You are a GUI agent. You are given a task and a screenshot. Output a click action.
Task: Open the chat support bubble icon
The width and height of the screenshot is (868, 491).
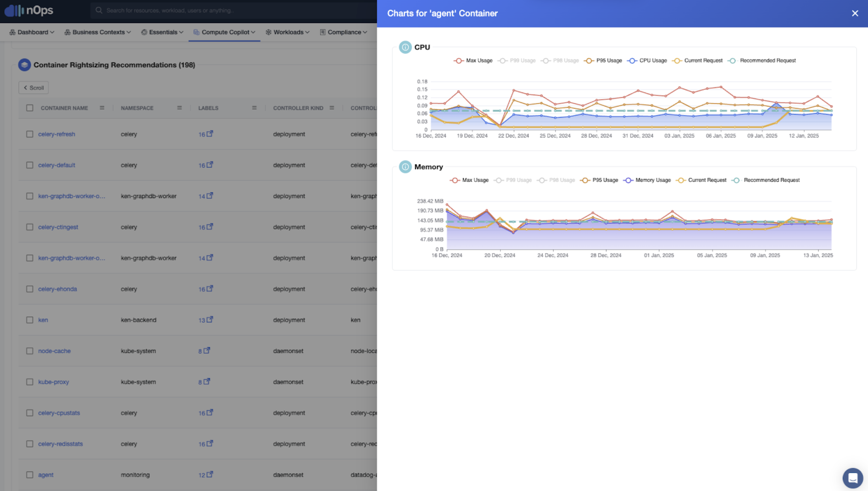[x=853, y=478]
